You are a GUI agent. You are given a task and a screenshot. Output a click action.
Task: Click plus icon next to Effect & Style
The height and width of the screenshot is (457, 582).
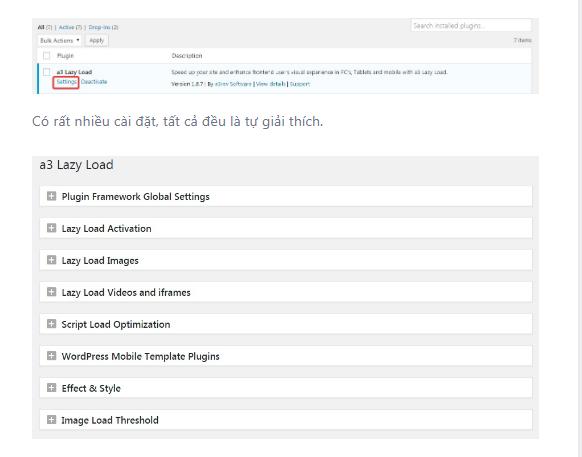(51, 388)
